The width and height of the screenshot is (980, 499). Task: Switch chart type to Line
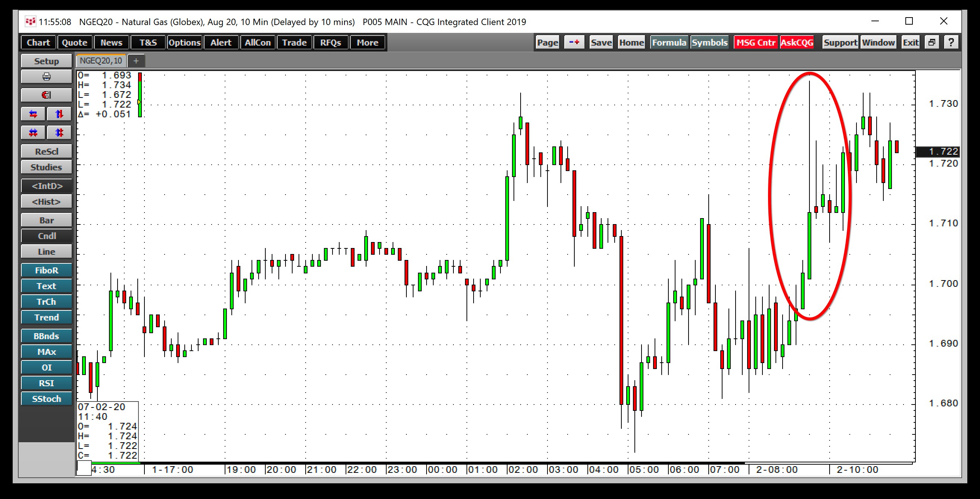[x=46, y=252]
